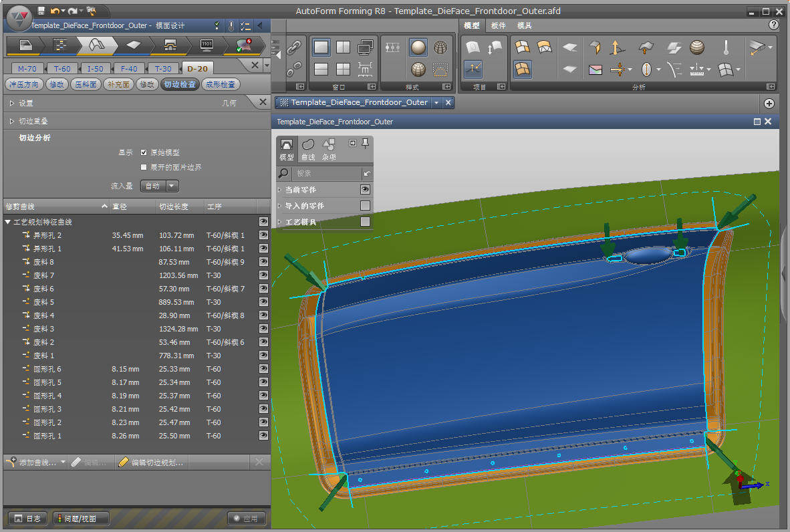The width and height of the screenshot is (790, 532).
Task: Switch to the F-40 operation tab
Action: [x=129, y=69]
